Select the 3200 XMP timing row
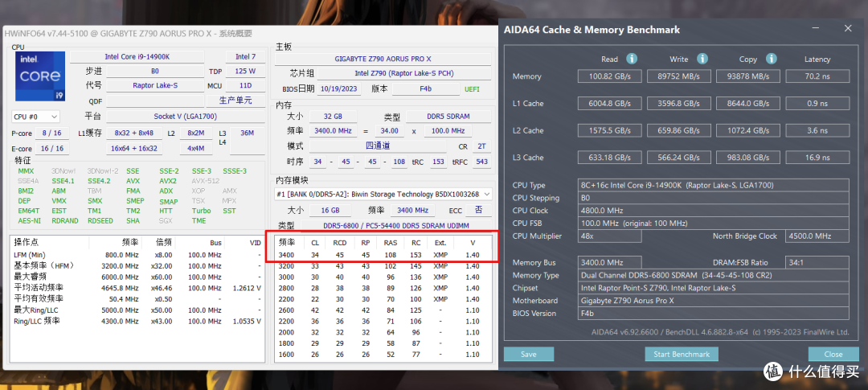Image resolution: width=868 pixels, height=390 pixels. point(383,266)
